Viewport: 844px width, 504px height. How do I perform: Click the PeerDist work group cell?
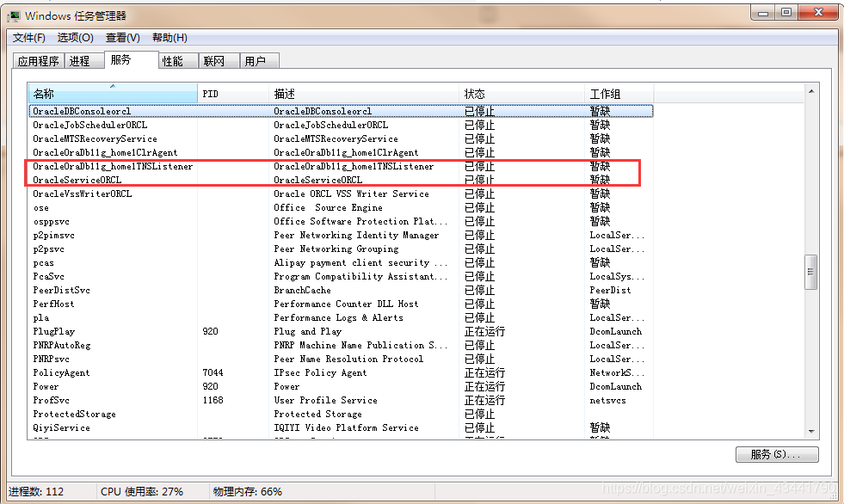click(x=610, y=291)
